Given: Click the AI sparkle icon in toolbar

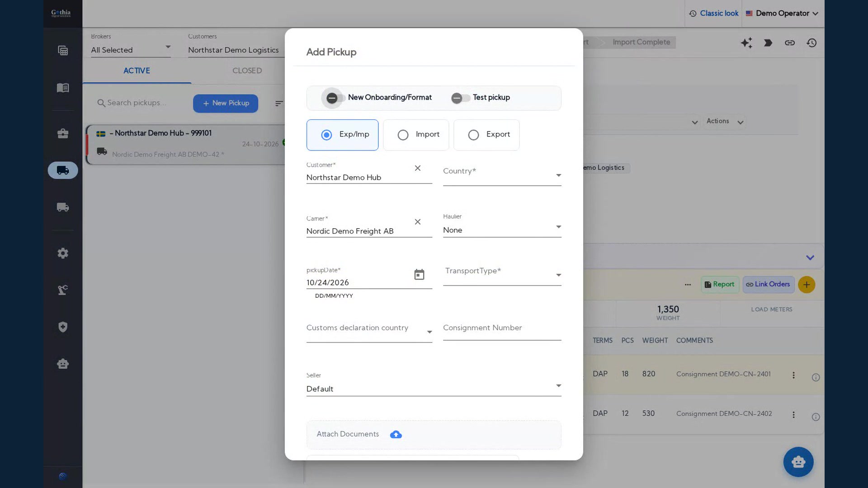Looking at the screenshot, I should click(x=746, y=43).
